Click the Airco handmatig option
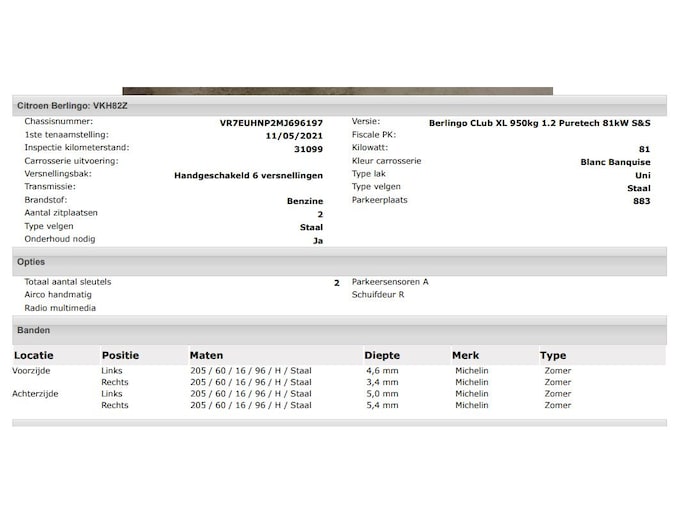Viewport: 685px width, 513px height. coord(58,295)
